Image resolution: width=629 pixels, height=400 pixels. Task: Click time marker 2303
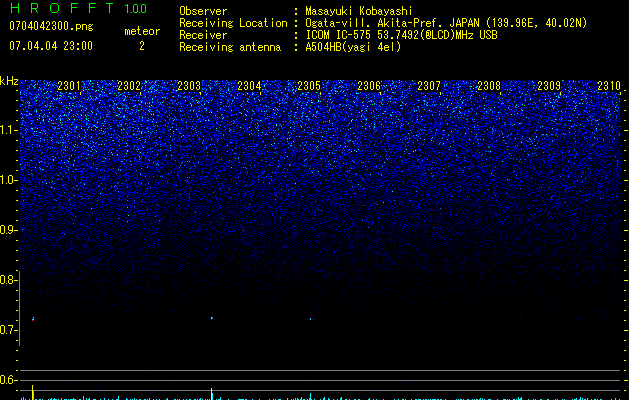(x=189, y=86)
